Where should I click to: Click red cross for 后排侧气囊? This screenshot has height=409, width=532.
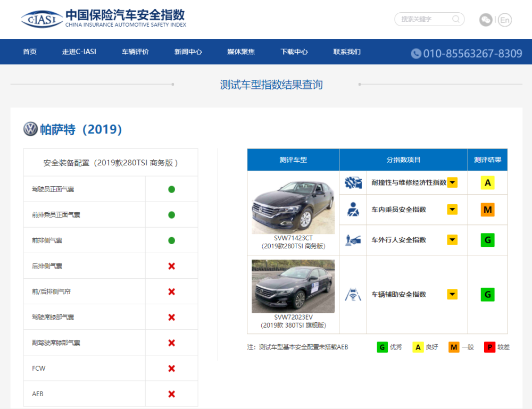172,266
